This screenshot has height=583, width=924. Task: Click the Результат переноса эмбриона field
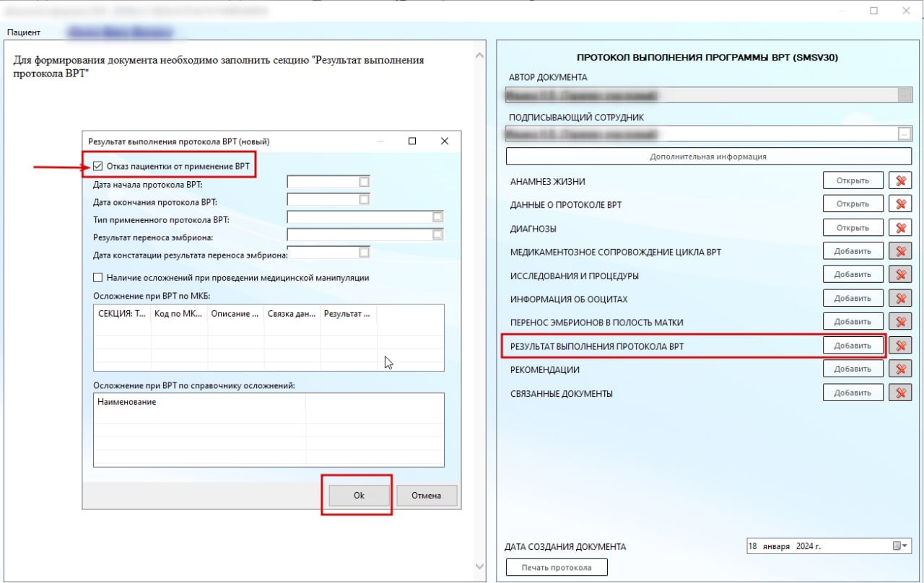365,234
